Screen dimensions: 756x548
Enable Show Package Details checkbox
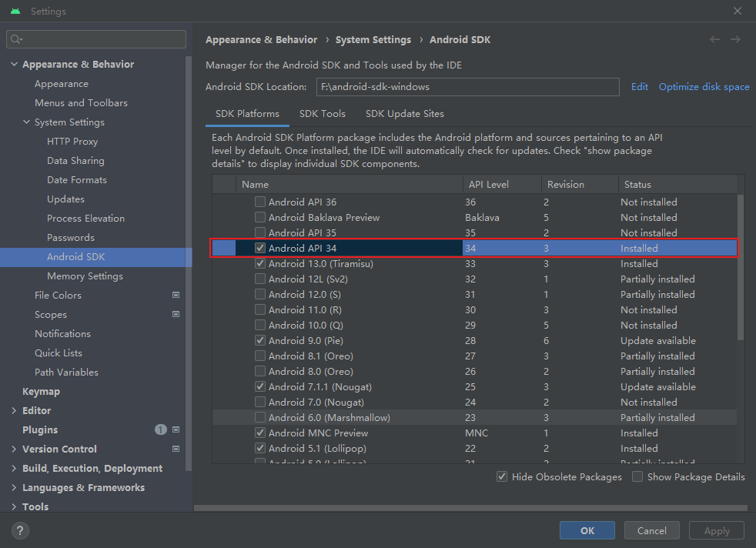coord(637,477)
